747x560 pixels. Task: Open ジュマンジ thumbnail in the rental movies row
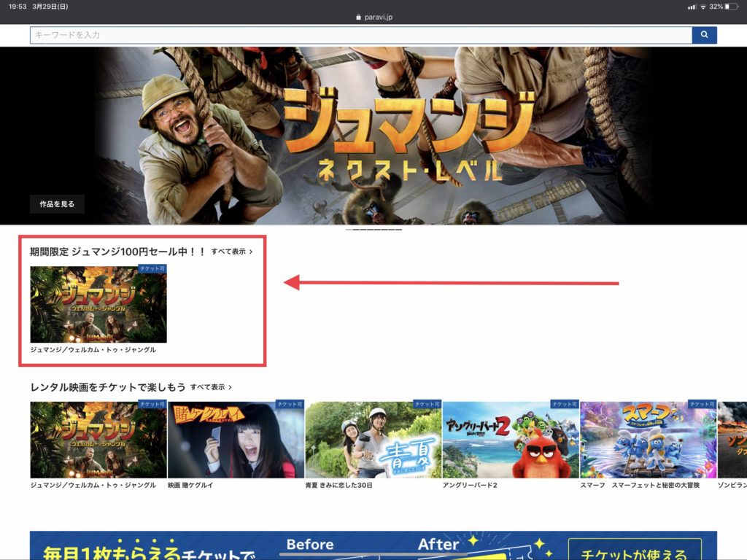pos(98,440)
